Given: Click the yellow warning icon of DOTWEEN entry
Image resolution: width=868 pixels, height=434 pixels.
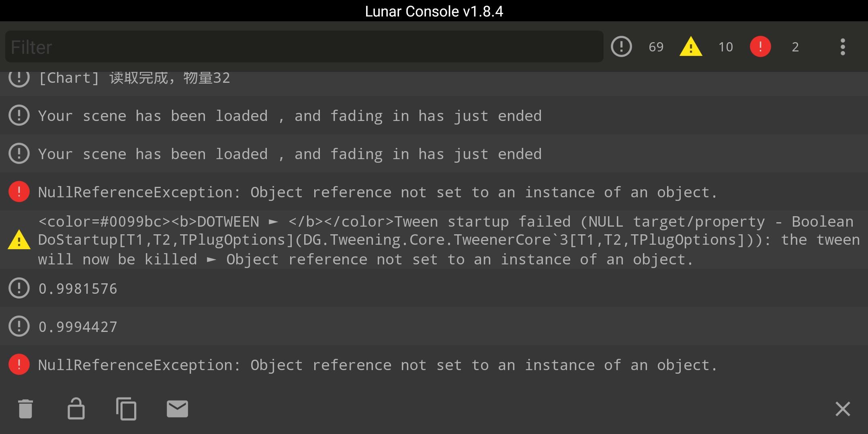Looking at the screenshot, I should tap(19, 240).
